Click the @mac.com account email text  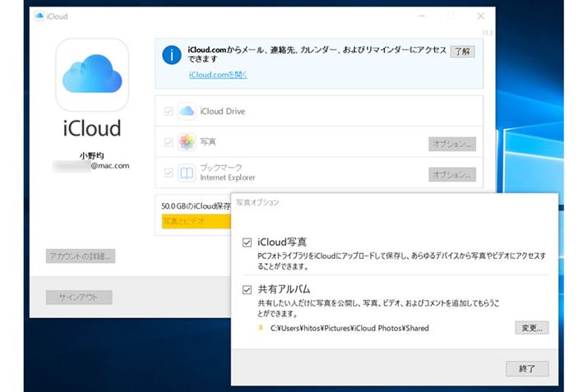[110, 166]
